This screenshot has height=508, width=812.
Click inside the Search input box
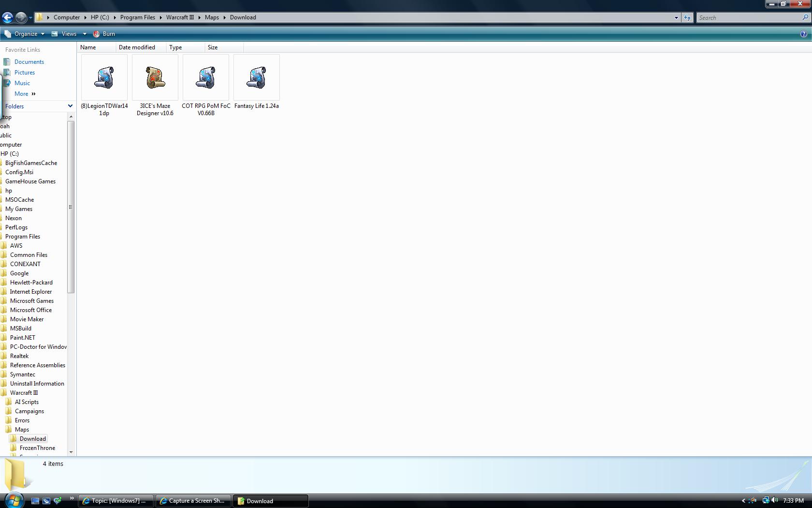pos(748,17)
